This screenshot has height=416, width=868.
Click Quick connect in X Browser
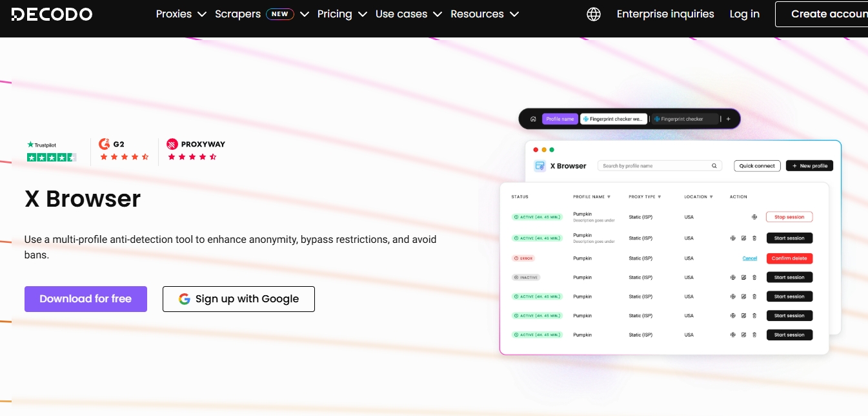[x=756, y=165]
